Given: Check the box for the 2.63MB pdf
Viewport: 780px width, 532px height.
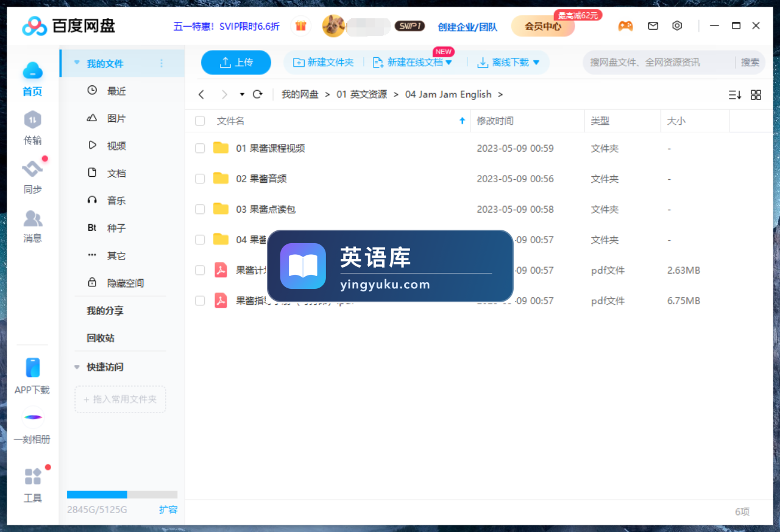Looking at the screenshot, I should pyautogui.click(x=200, y=270).
